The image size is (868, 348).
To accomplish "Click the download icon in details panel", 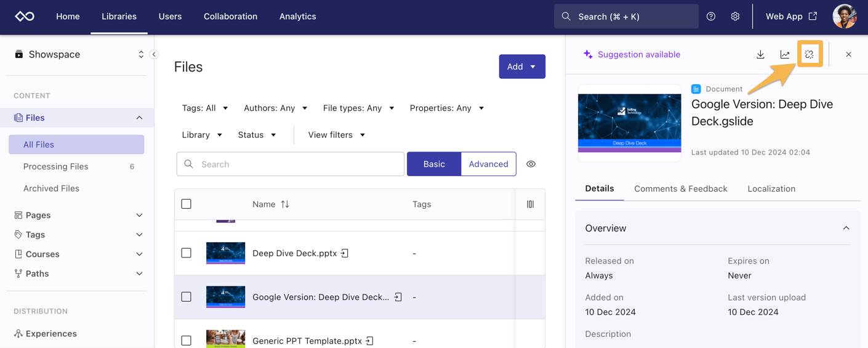I will click(x=760, y=55).
